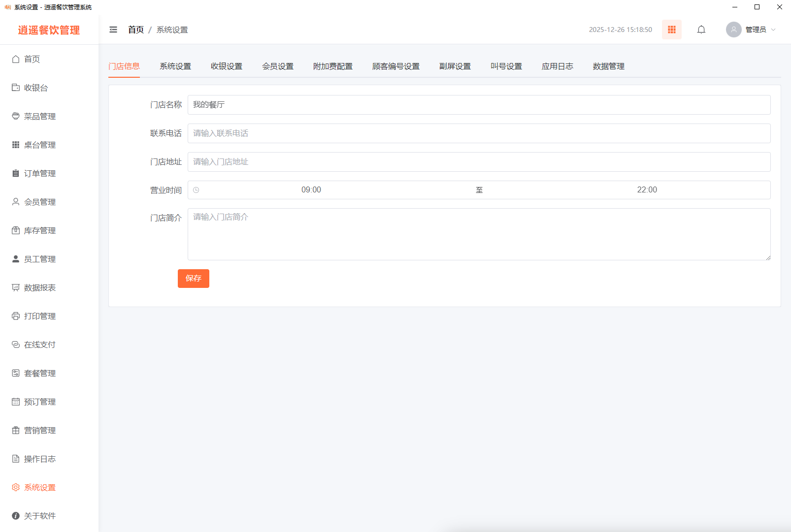
Task: Click the administrator avatar icon
Action: click(x=733, y=30)
